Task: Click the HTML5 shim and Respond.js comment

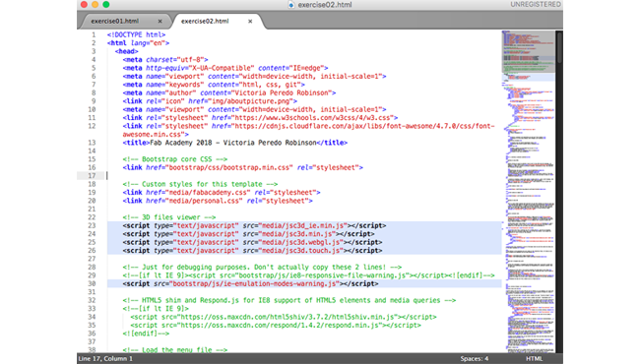Action: click(x=289, y=300)
